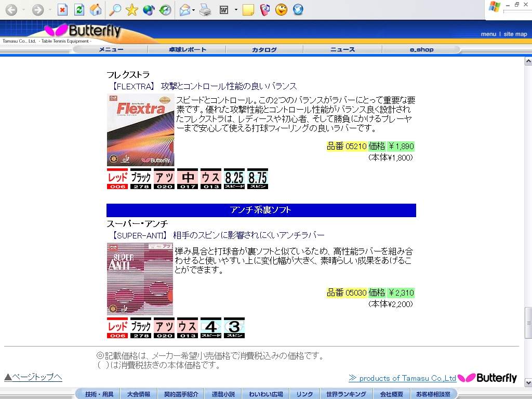This screenshot has width=532, height=399.
Task: Open the 会社概要 footer tab
Action: pos(391,394)
